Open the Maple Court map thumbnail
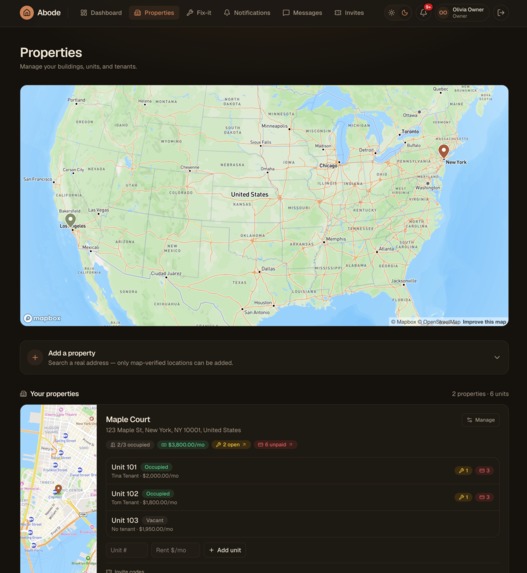The image size is (527, 573). tap(58, 489)
